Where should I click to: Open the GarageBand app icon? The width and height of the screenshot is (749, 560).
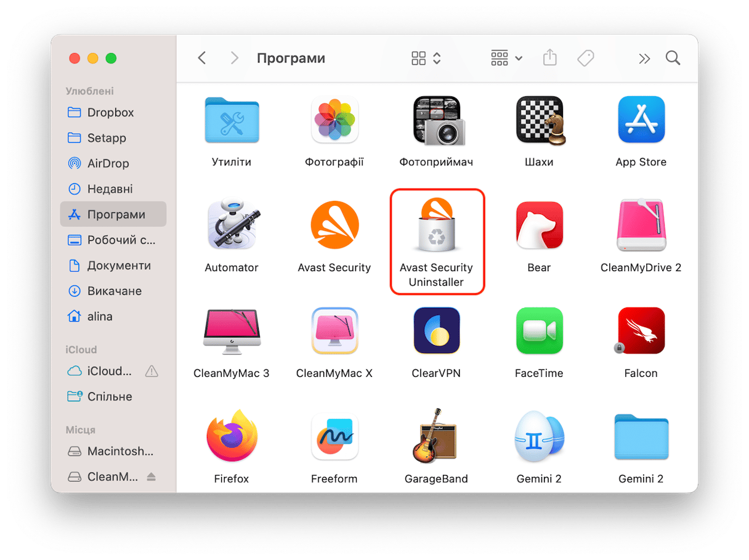click(437, 437)
